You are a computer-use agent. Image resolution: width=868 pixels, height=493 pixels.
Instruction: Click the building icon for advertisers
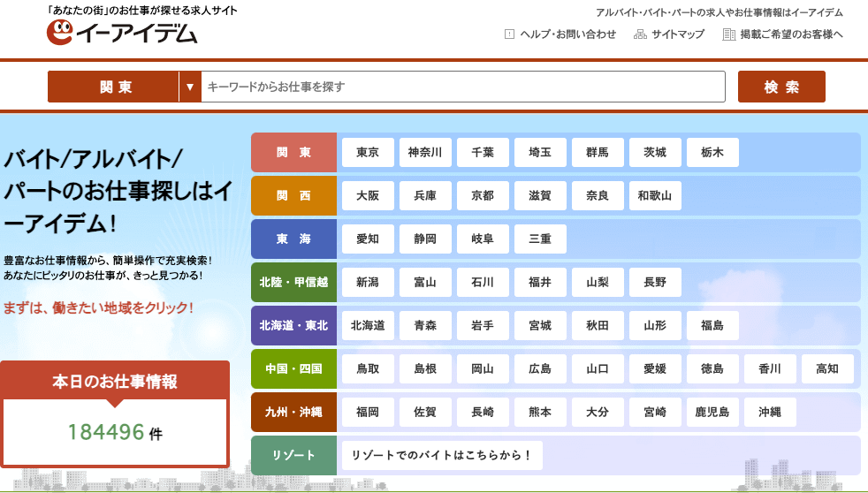point(729,34)
